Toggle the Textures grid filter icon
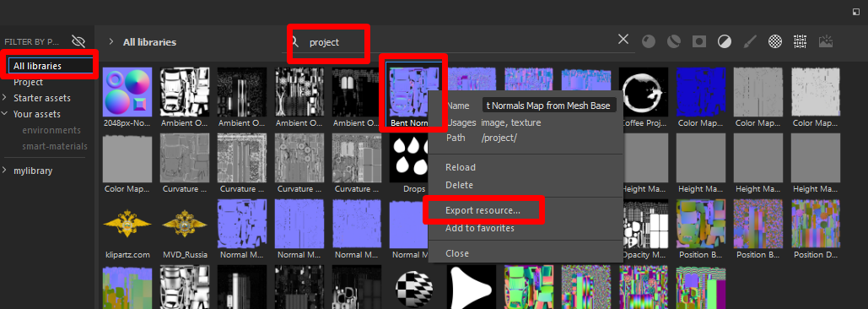This screenshot has width=868, height=309. click(x=800, y=41)
